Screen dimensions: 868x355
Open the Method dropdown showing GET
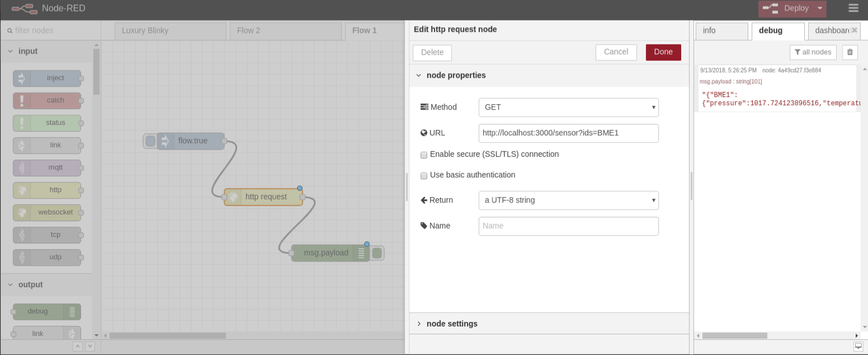pos(568,108)
